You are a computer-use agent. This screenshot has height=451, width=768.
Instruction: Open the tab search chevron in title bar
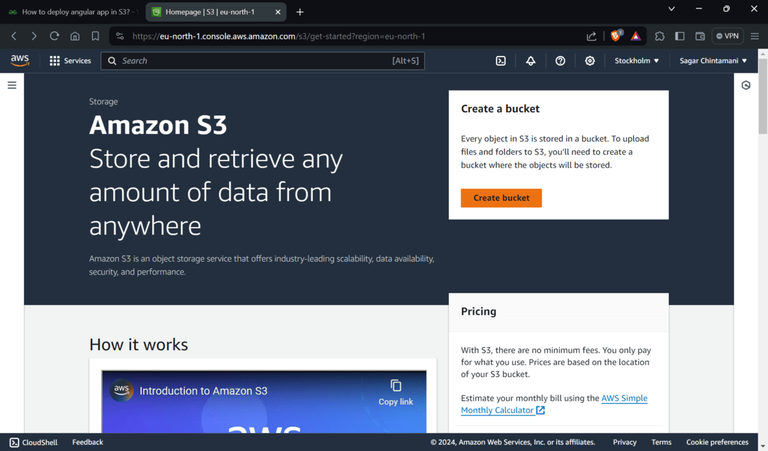pyautogui.click(x=672, y=9)
